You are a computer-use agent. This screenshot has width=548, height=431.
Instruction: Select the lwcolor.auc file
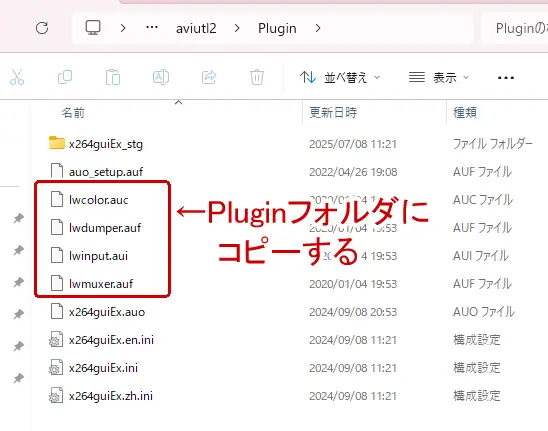point(99,200)
